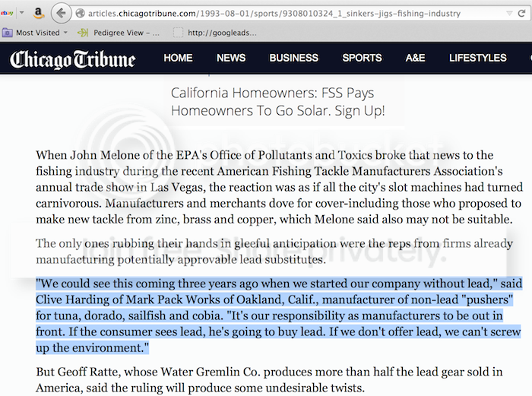Click the Pedigree View bookmark favicon
This screenshot has width=532, height=396.
[82, 33]
